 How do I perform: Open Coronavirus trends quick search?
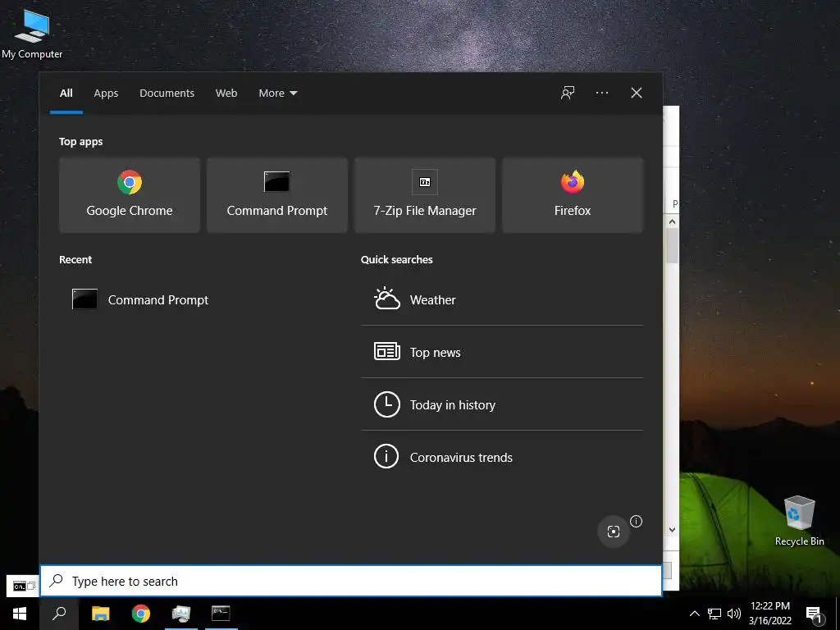(x=502, y=457)
